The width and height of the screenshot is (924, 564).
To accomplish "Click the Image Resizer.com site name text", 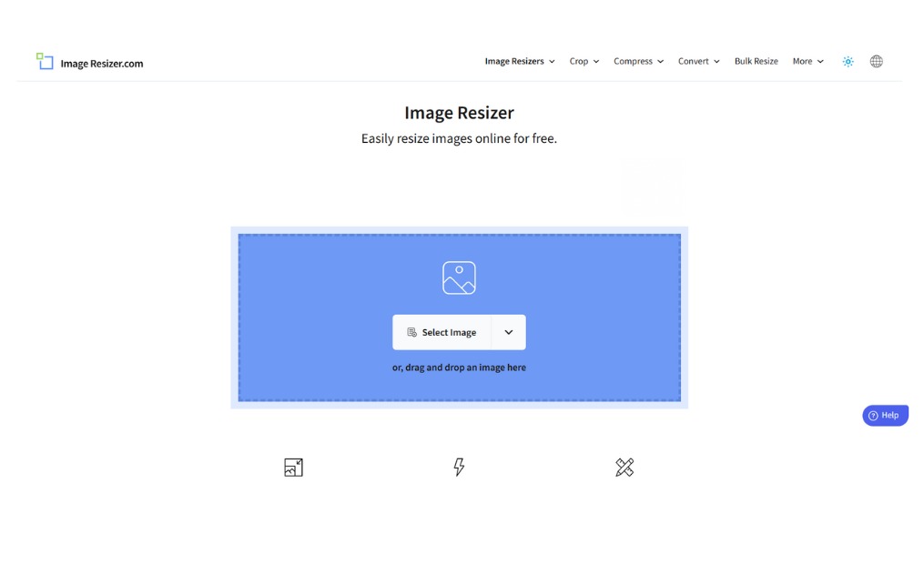I will (101, 64).
